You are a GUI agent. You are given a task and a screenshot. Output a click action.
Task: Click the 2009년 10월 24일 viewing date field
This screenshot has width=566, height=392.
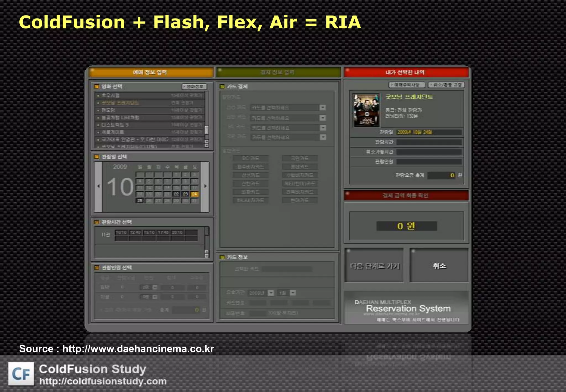(429, 132)
